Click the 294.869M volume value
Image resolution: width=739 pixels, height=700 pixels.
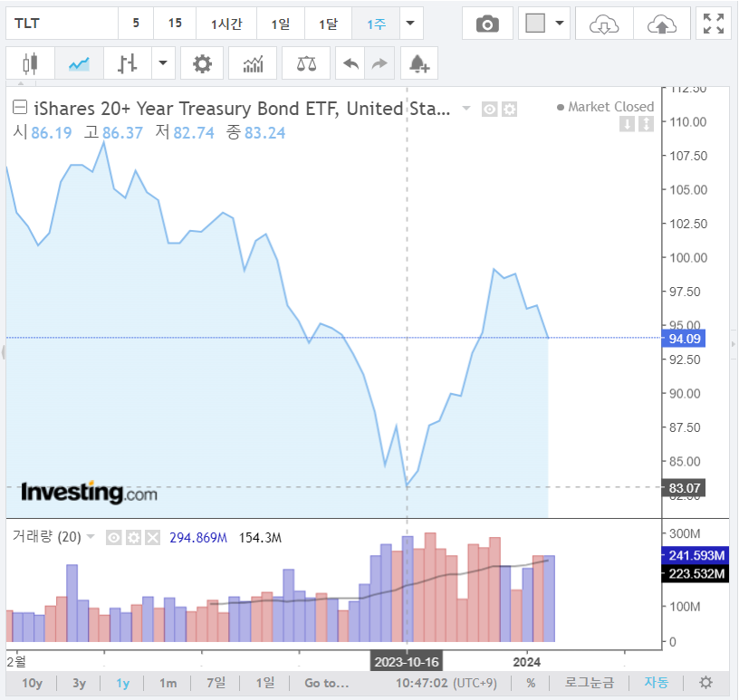click(x=198, y=537)
